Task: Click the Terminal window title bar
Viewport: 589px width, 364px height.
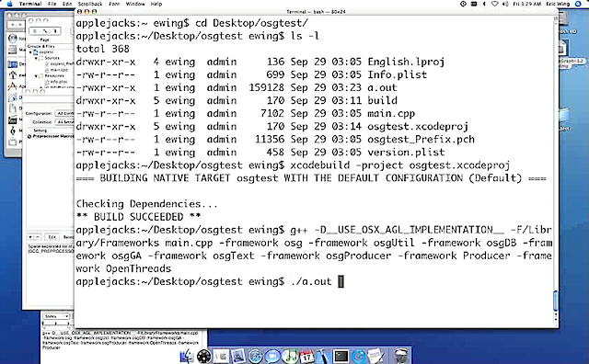Action: coord(316,12)
